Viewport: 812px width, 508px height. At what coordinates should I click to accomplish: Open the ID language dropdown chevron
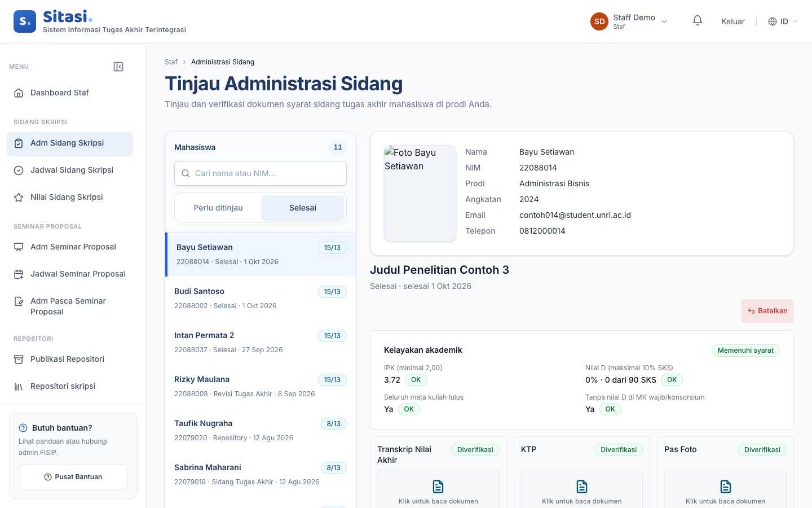(795, 21)
